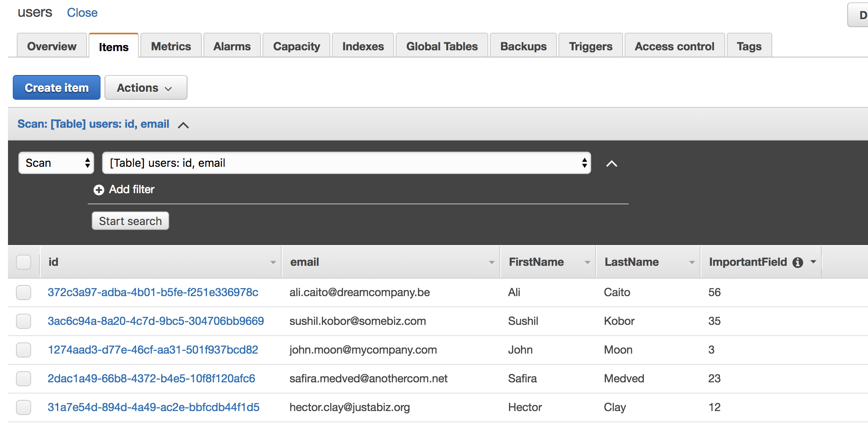Viewport: 868px width, 435px height.
Task: Toggle checkbox for Sushil Kobor row
Action: tap(24, 321)
